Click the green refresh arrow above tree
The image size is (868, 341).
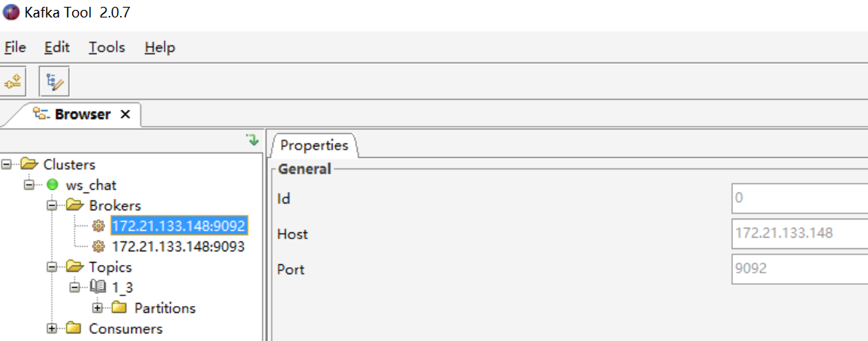[x=252, y=140]
